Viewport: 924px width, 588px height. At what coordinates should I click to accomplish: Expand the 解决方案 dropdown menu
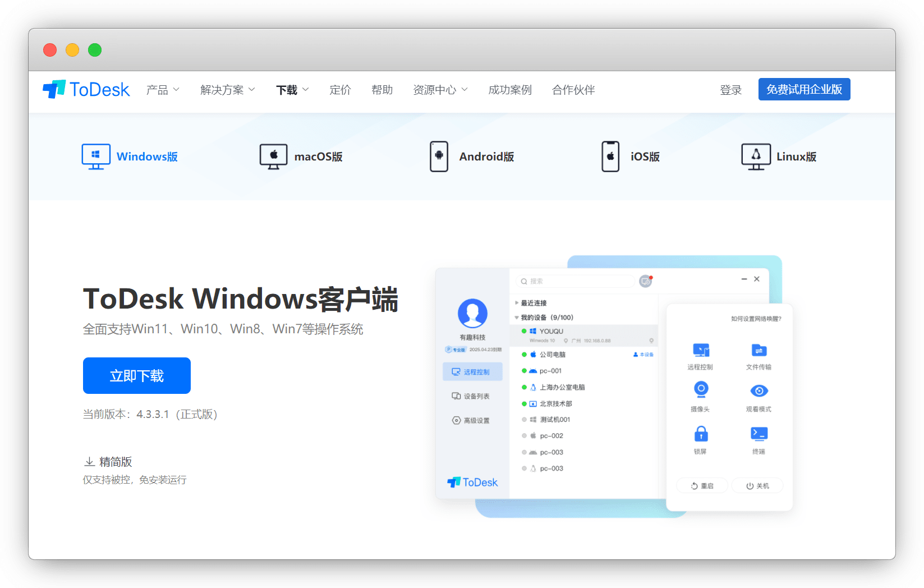coord(227,90)
